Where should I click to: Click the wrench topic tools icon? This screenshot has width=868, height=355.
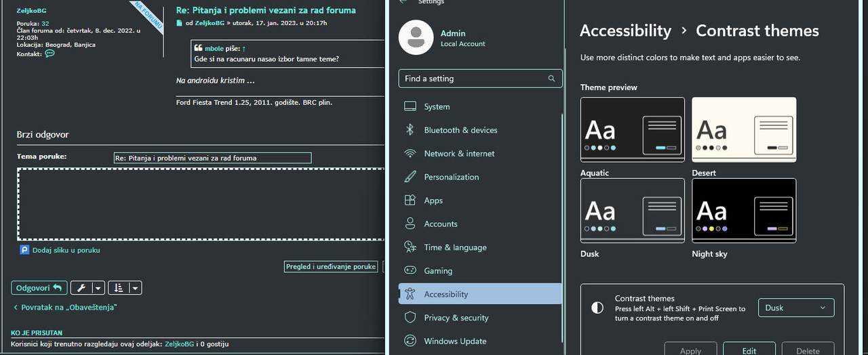pos(81,288)
